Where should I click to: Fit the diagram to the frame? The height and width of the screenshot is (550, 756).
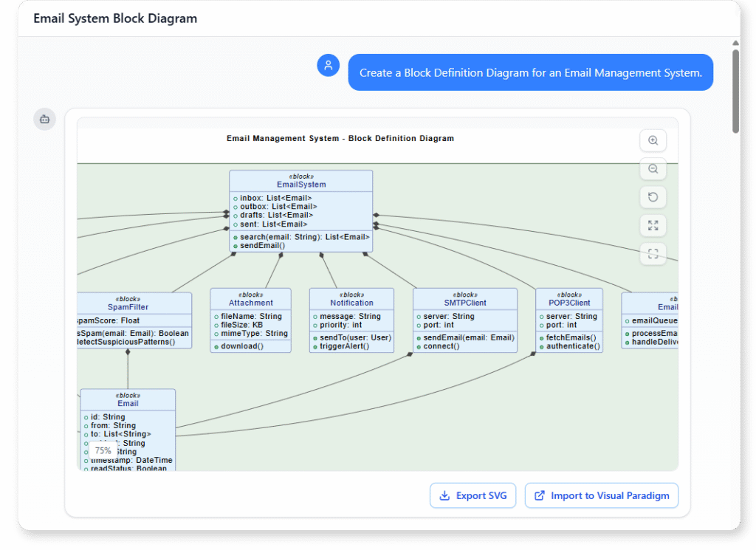pyautogui.click(x=653, y=253)
